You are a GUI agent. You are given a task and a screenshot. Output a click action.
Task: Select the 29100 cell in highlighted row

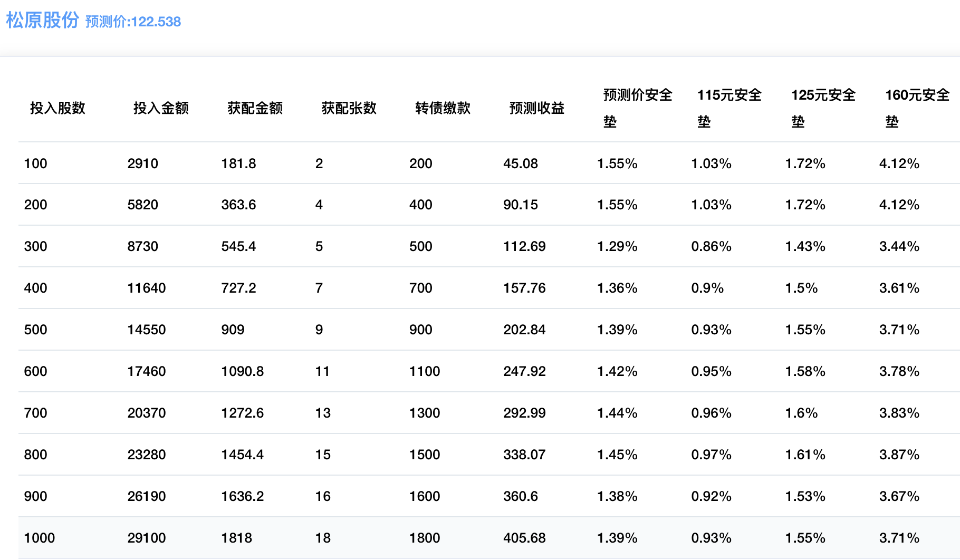point(146,538)
